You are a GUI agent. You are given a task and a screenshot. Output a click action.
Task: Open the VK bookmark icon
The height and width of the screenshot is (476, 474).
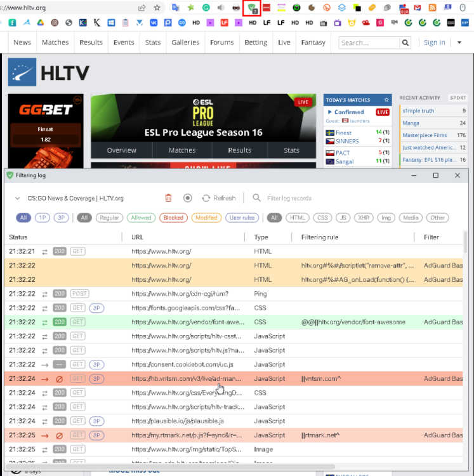(154, 22)
